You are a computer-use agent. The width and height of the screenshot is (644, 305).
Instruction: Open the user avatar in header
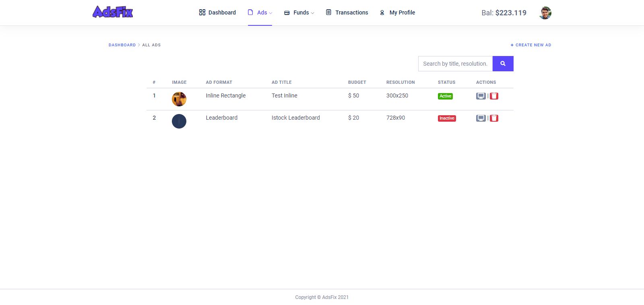coord(545,13)
